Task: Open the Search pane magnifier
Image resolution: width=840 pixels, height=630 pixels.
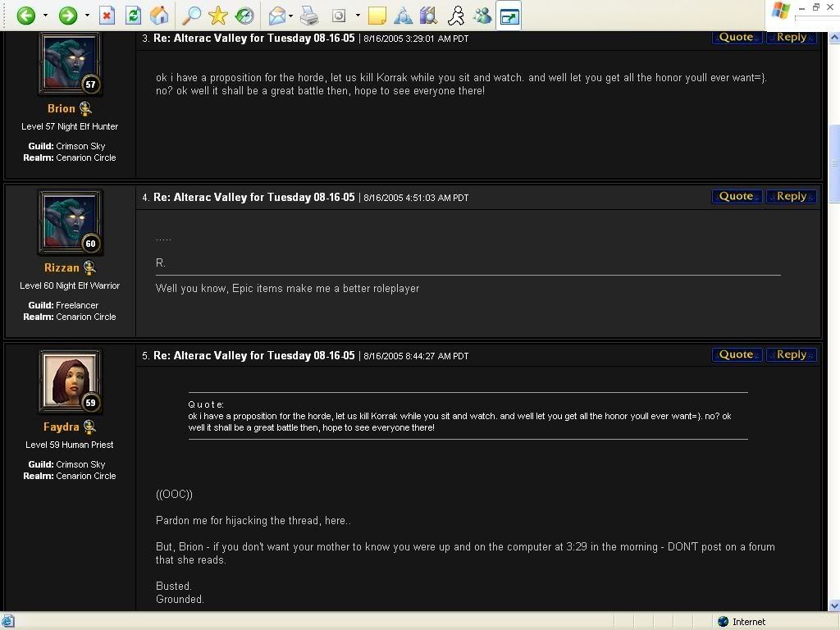Action: pyautogui.click(x=191, y=16)
